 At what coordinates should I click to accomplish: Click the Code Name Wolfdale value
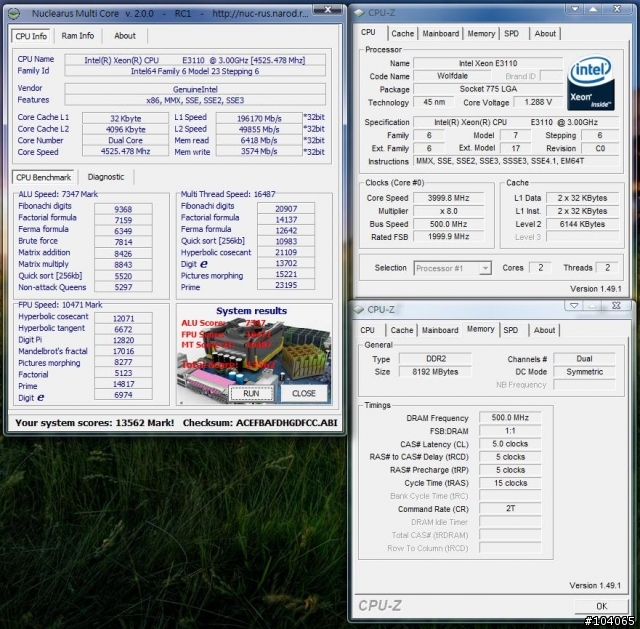tap(452, 76)
